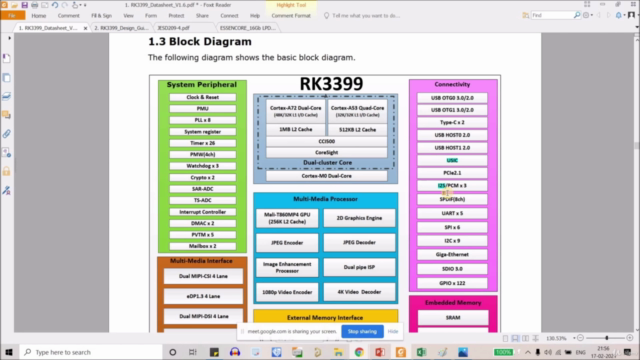Switch to the ESSENCORE_16Gb LPD tab
Image resolution: width=640 pixels, height=360 pixels.
[x=248, y=28]
